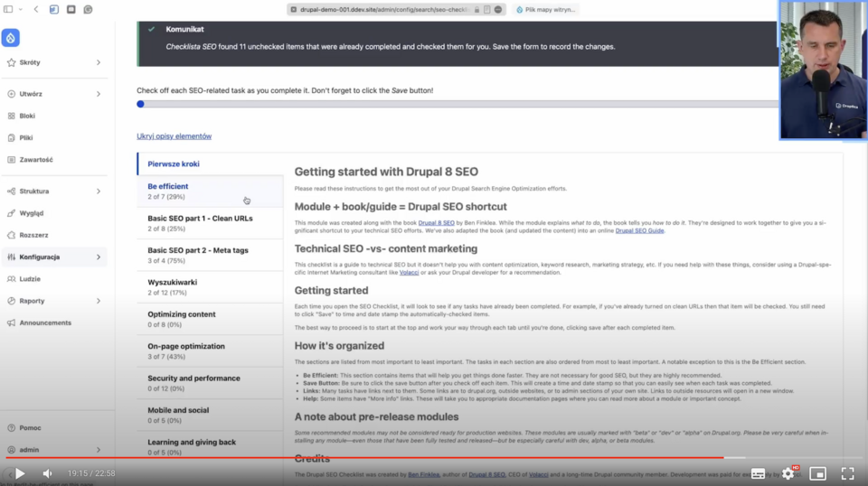
Task: Open the Security and performance tab
Action: pos(211,383)
